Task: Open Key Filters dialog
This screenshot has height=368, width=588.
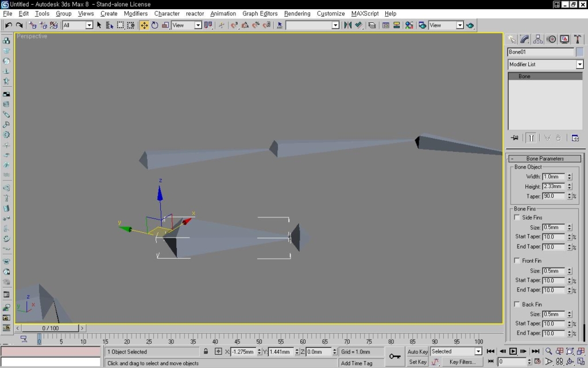Action: 462,362
